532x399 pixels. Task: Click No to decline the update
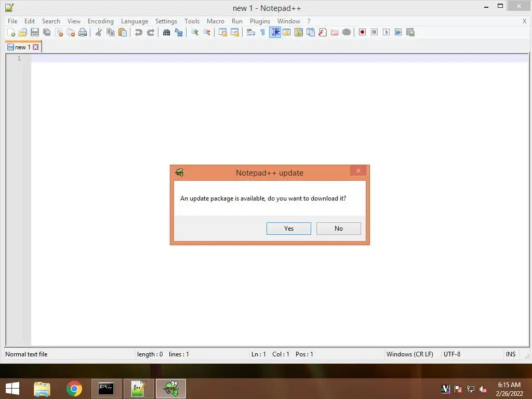[x=339, y=229]
